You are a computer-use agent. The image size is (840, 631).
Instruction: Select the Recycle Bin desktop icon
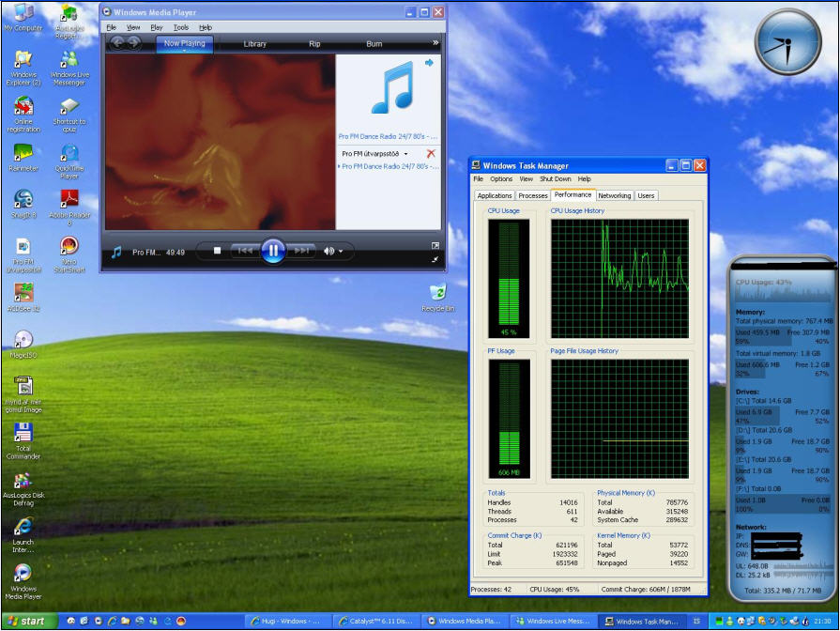click(437, 298)
